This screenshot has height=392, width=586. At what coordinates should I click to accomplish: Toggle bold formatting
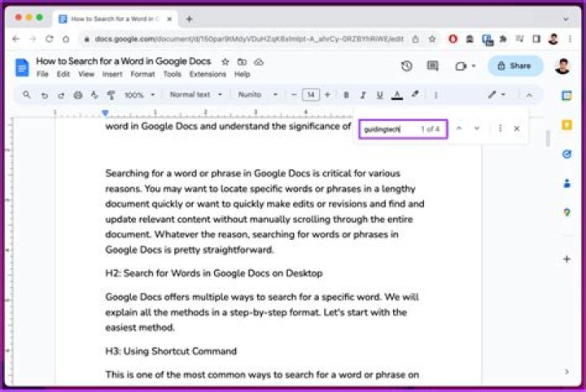click(x=346, y=95)
